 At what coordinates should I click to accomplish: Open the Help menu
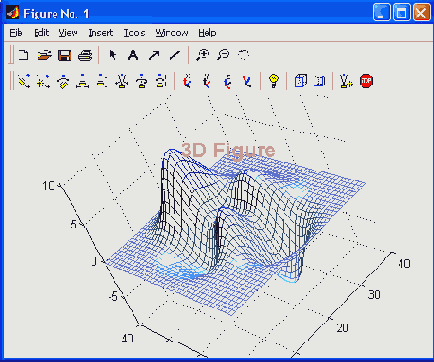(x=207, y=33)
